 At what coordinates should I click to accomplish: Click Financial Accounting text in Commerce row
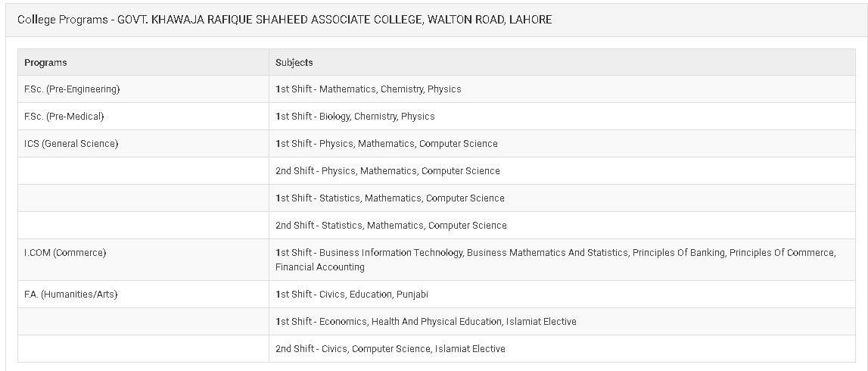[x=320, y=267]
